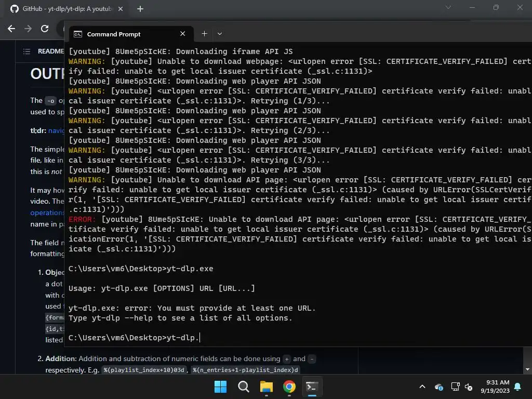Image resolution: width=532 pixels, height=399 pixels.
Task: Close the Command Prompt tab
Action: [182, 34]
